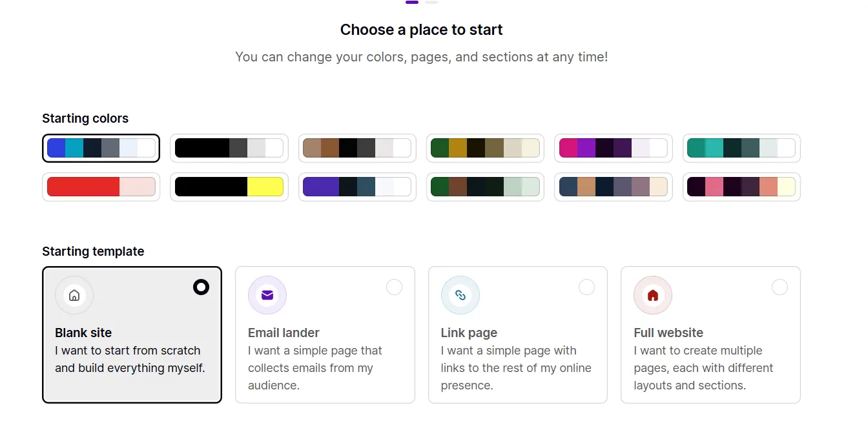Click the Link page chain icon
The image size is (868, 443).
[x=460, y=296]
